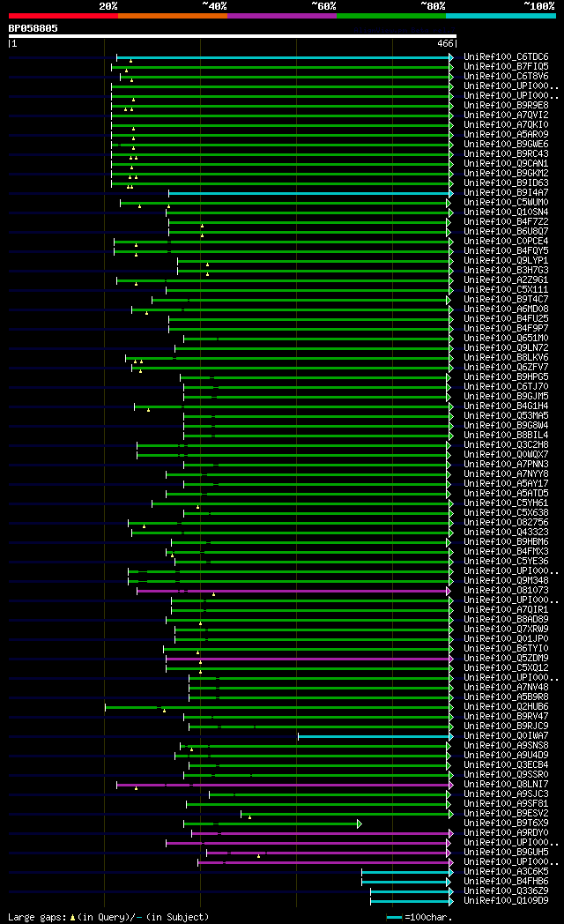Choose the UniRef100_B6U8Q7 label
The image size is (564, 924).
click(x=506, y=232)
